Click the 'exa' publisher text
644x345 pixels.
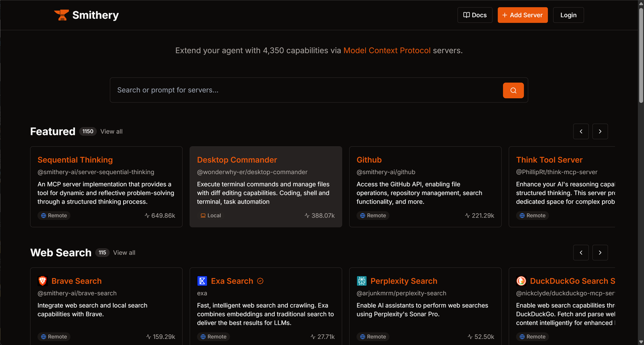(202, 293)
